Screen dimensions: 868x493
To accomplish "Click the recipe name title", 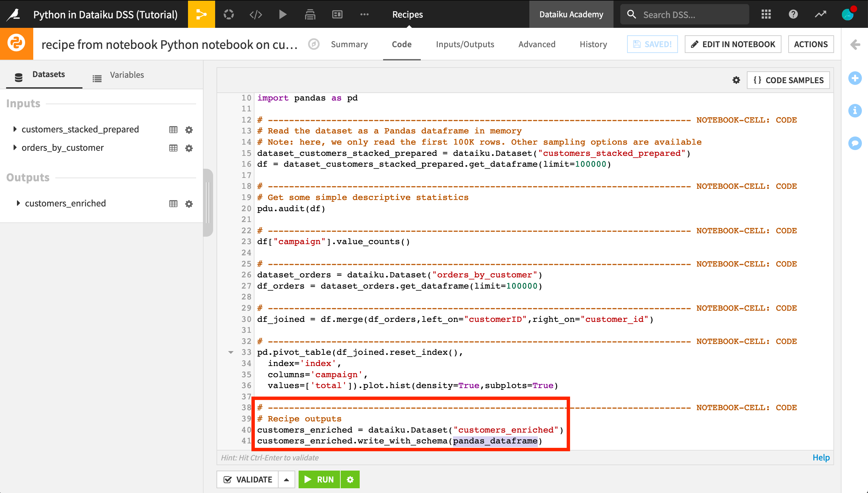I will pyautogui.click(x=169, y=44).
